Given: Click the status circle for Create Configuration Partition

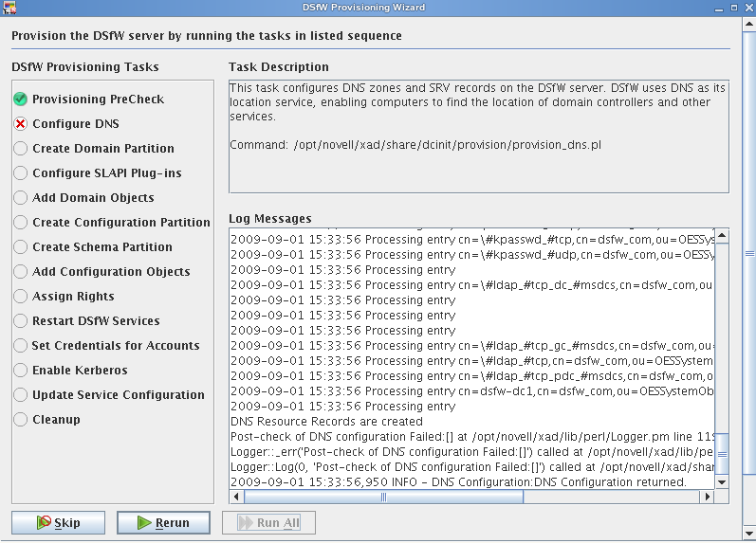Looking at the screenshot, I should click(20, 222).
